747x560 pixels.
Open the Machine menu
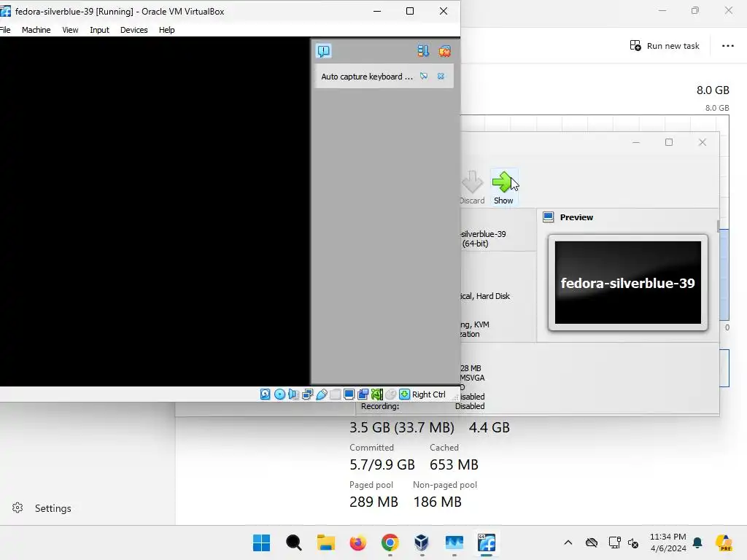(x=36, y=29)
